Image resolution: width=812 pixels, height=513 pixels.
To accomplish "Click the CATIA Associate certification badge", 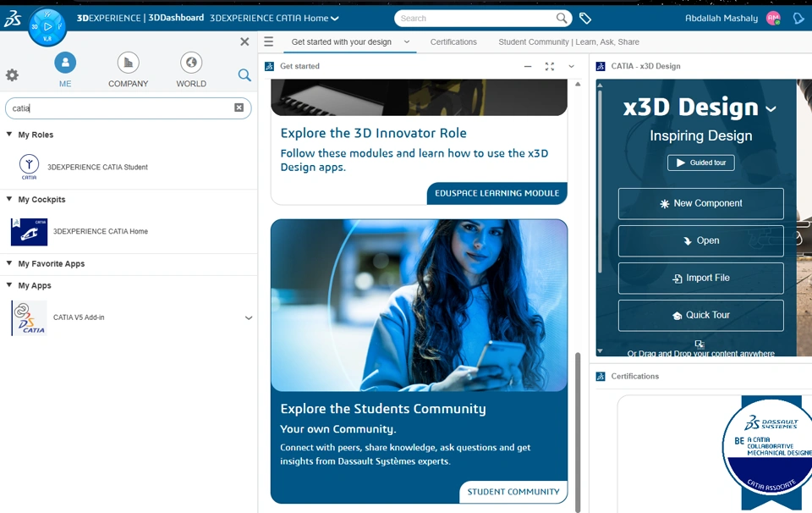I will tap(769, 454).
